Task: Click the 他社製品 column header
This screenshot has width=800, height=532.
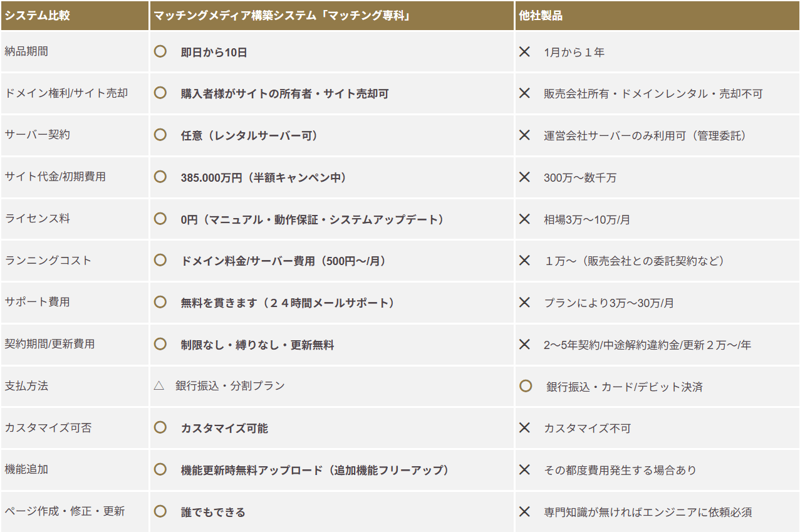Action: pyautogui.click(x=540, y=16)
